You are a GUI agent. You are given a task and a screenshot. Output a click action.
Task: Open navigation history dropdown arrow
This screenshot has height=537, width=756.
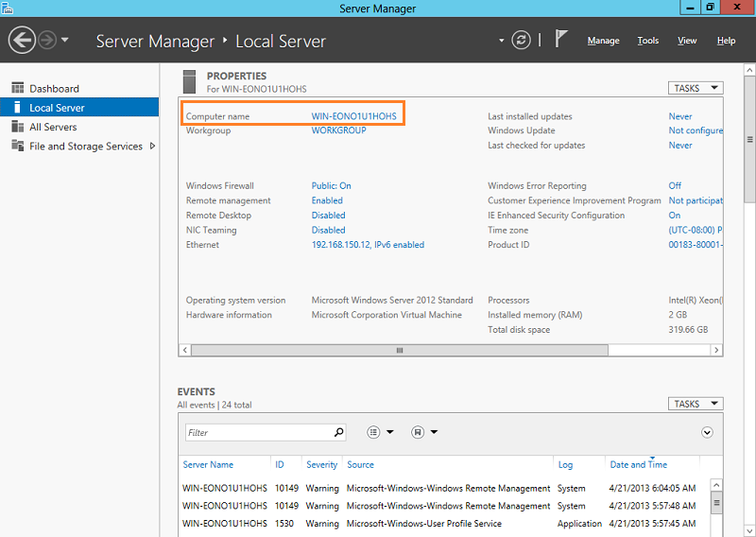[x=65, y=40]
